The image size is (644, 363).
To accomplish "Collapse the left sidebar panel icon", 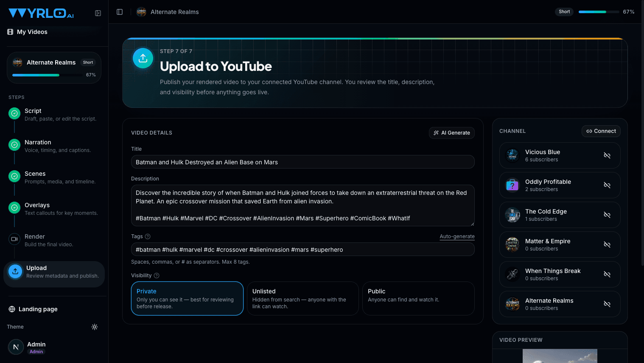I will pos(98,13).
